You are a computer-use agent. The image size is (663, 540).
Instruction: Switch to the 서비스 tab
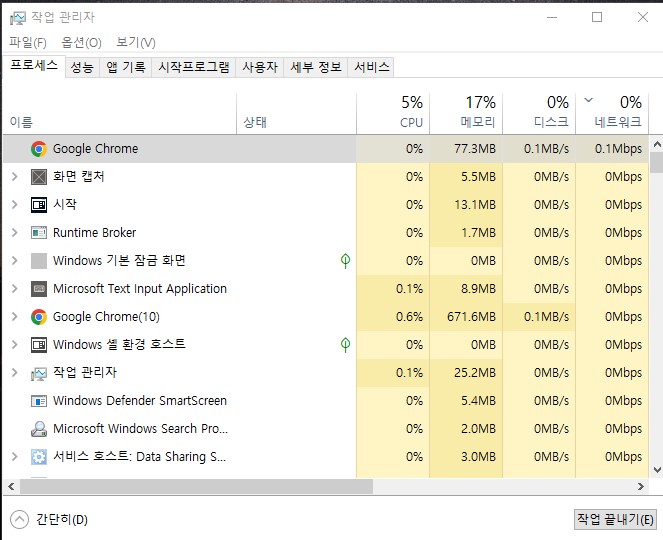tap(371, 67)
